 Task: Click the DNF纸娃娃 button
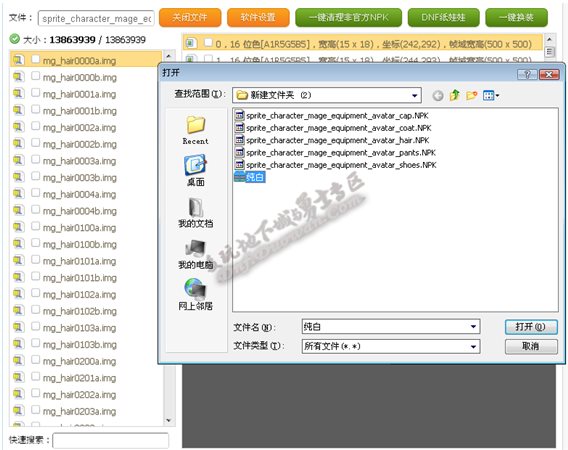(443, 17)
